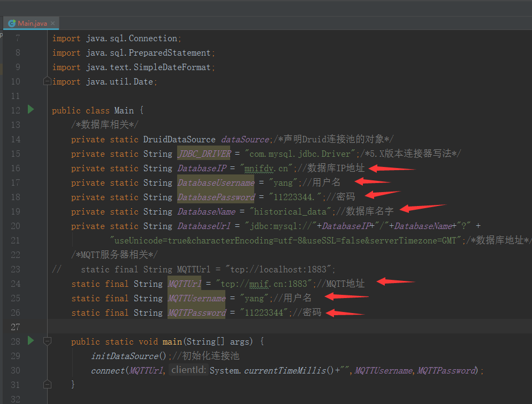The image size is (532, 404).
Task: Click the "yang" string on line 17
Action: coord(283,183)
